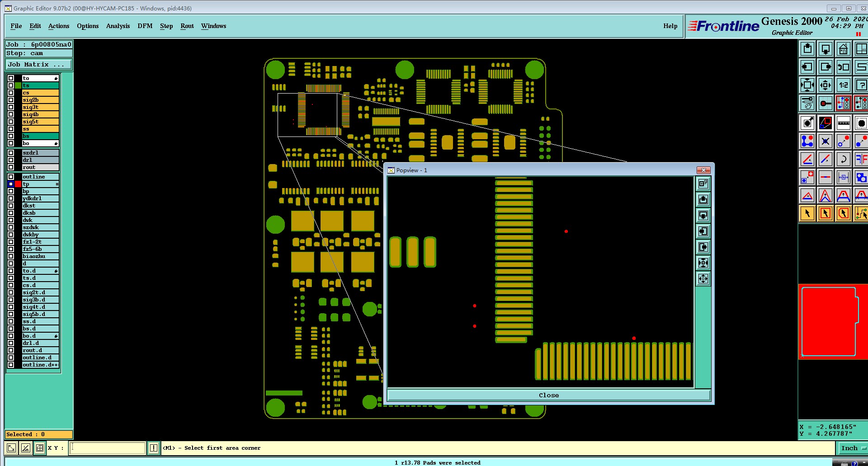The width and height of the screenshot is (868, 466).
Task: Select the rectangle-select arrow tool
Action: click(826, 213)
